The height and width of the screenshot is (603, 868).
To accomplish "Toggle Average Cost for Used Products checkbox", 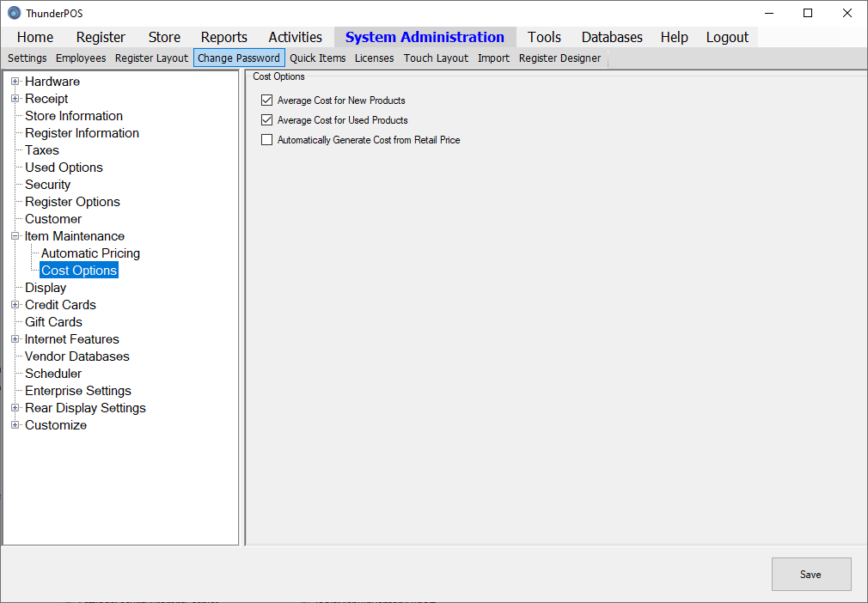I will pyautogui.click(x=266, y=120).
